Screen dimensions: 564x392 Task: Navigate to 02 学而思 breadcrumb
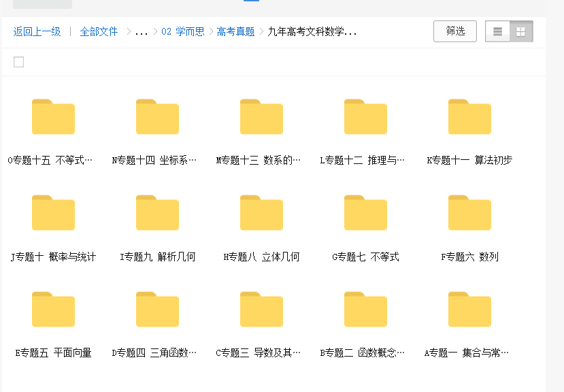[x=183, y=32]
